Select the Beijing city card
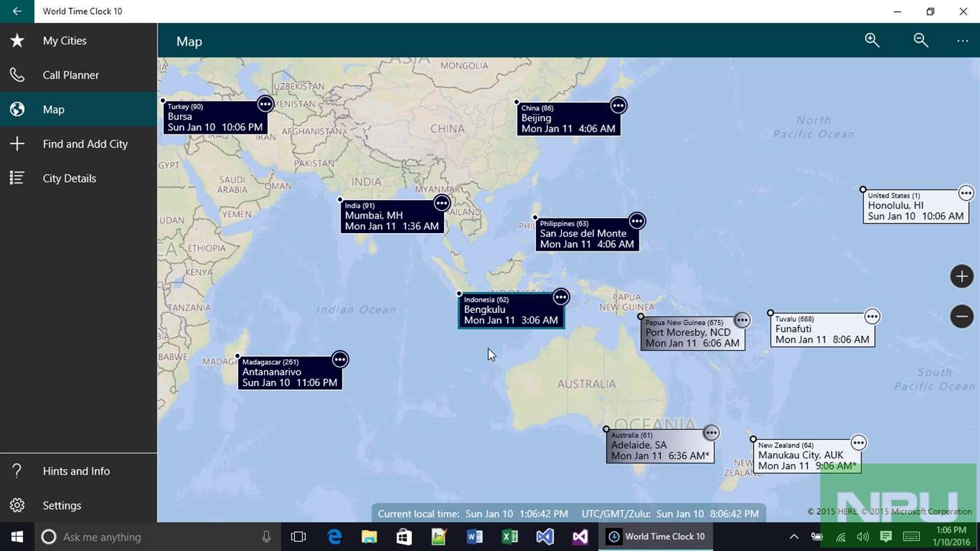Viewport: 980px width, 551px height. [x=569, y=119]
